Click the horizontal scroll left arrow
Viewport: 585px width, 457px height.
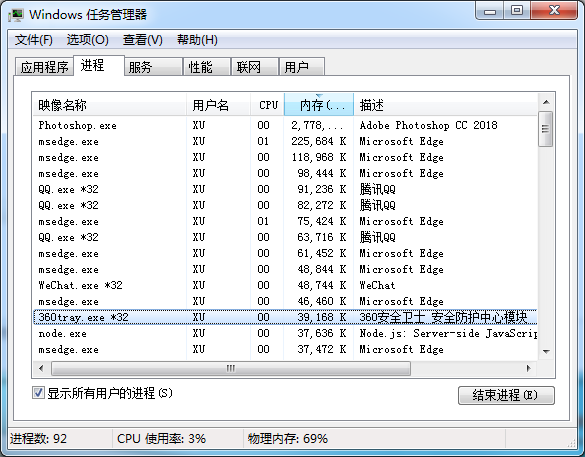[x=41, y=369]
